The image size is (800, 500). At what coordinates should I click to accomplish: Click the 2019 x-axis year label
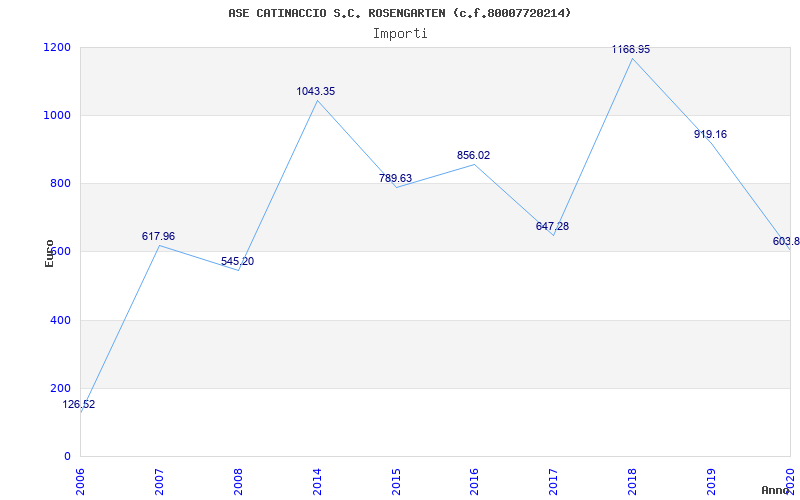click(x=711, y=481)
